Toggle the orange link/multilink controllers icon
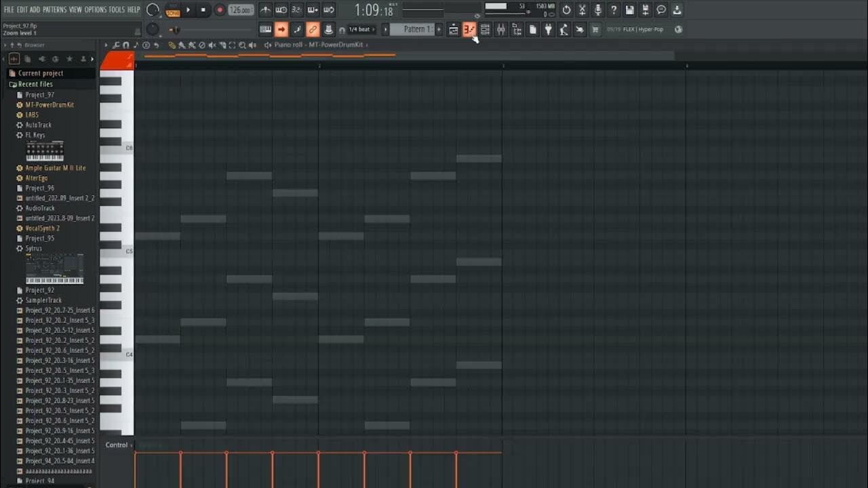The width and height of the screenshot is (868, 488). tap(313, 29)
